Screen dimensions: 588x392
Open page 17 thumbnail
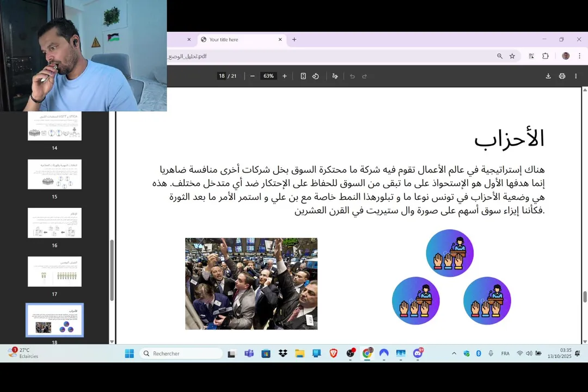54,272
